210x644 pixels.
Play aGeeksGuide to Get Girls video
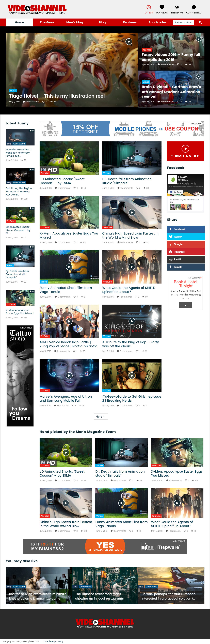[132, 375]
